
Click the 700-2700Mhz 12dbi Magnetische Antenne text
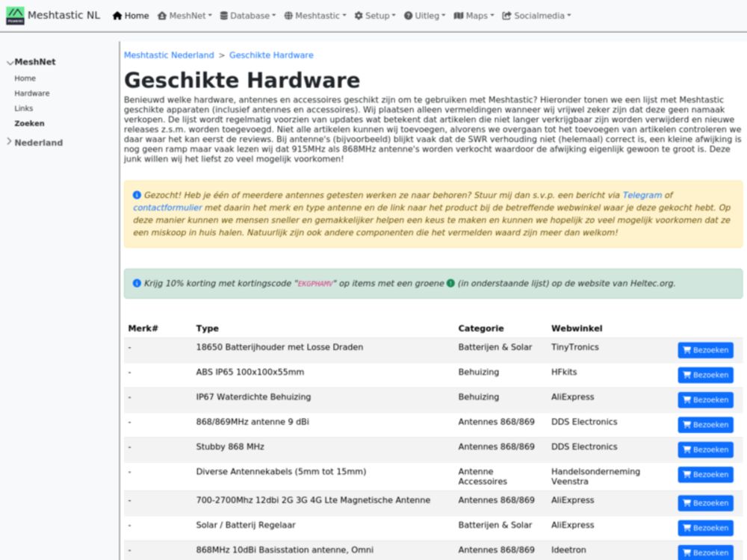pyautogui.click(x=313, y=500)
